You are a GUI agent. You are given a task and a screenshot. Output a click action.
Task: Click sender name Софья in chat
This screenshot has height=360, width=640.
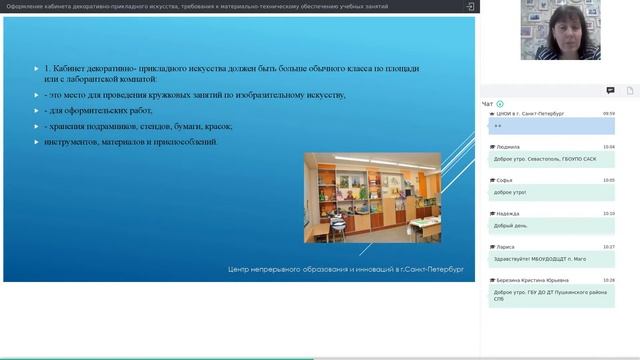tap(504, 180)
